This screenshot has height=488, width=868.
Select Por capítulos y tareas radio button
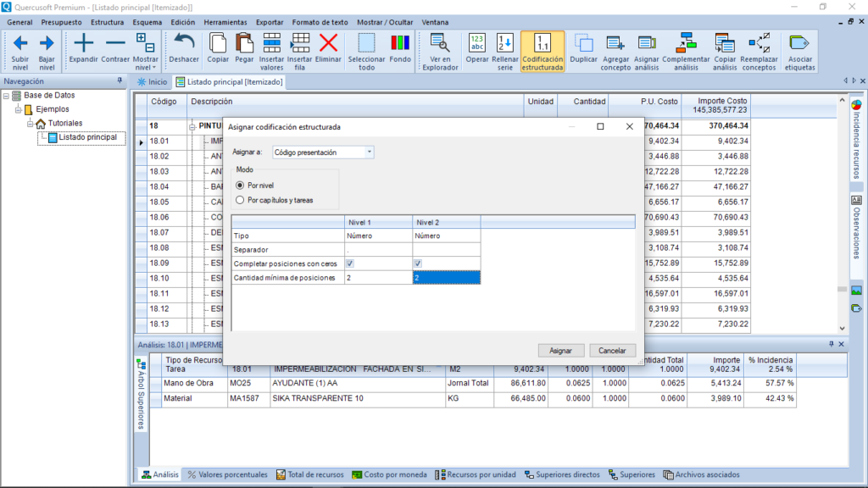(x=240, y=200)
